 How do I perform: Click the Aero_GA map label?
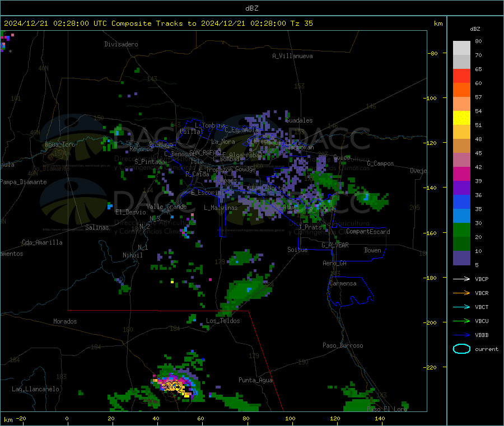[335, 263]
